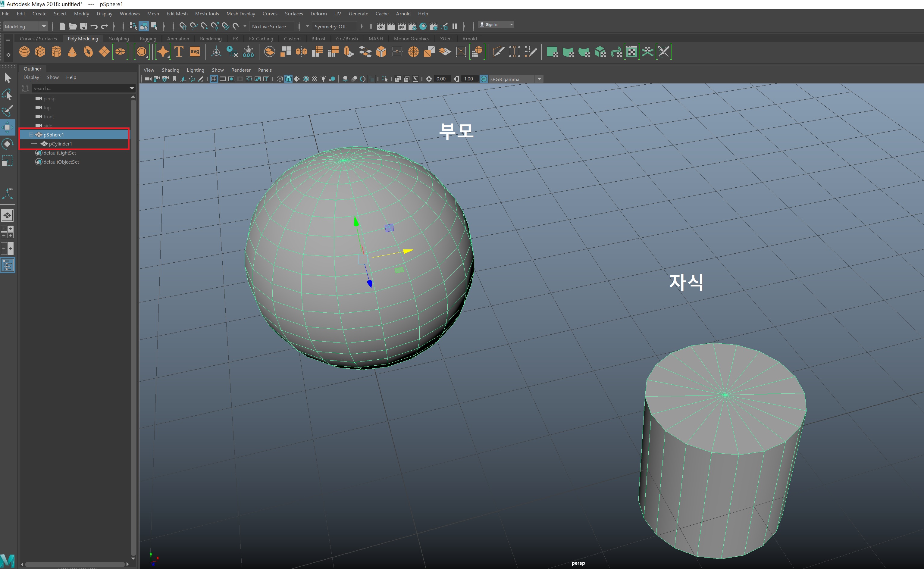The image size is (924, 569).
Task: Click the Extrude shelf icon
Action: 349,52
